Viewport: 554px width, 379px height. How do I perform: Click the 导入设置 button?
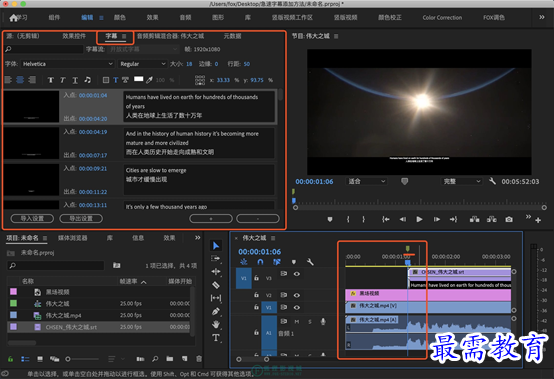(x=32, y=219)
